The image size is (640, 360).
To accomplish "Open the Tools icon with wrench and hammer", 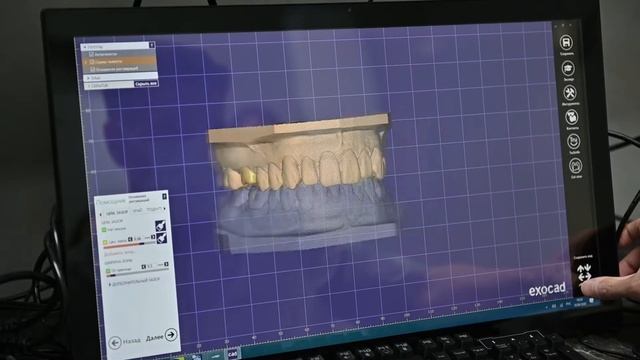I will pos(570,93).
